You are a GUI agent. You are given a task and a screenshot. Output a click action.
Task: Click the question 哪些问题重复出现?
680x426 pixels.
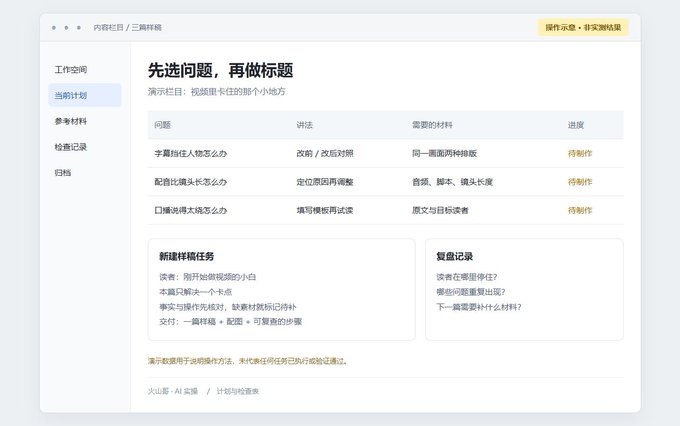tap(471, 292)
